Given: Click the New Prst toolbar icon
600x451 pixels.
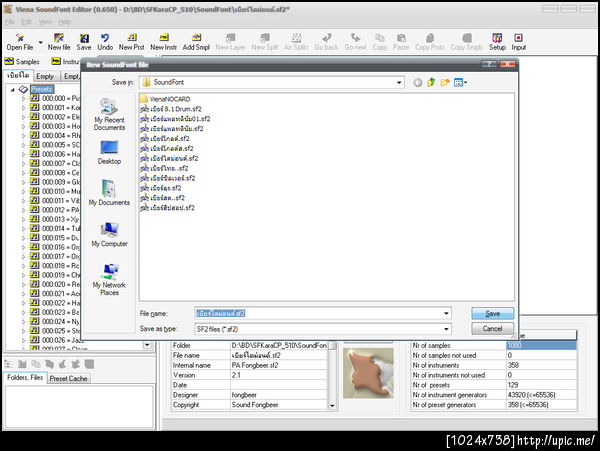Looking at the screenshot, I should pyautogui.click(x=131, y=42).
